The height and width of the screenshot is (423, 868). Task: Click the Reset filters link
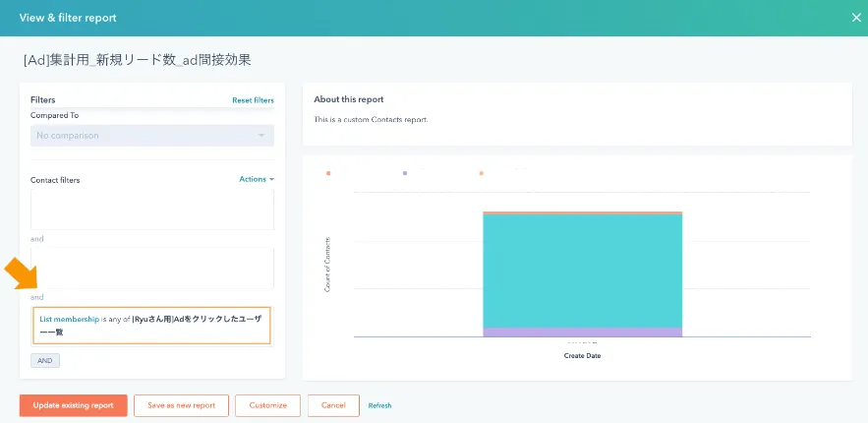click(x=253, y=100)
